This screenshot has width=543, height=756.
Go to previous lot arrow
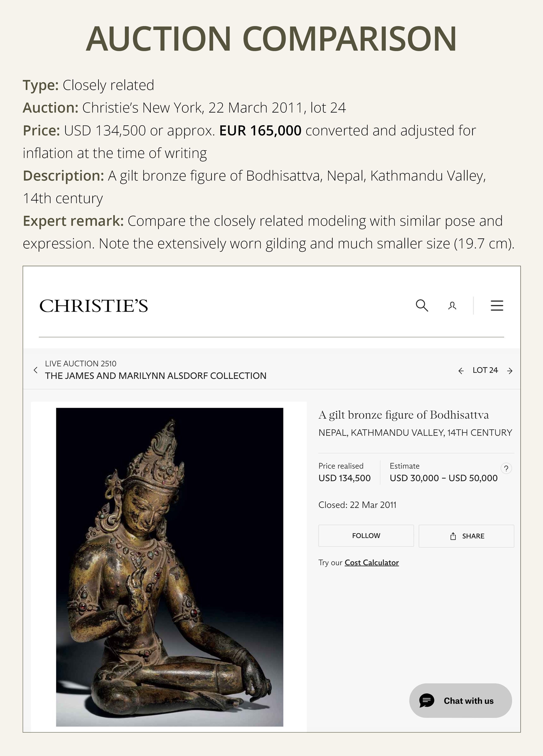click(x=461, y=371)
